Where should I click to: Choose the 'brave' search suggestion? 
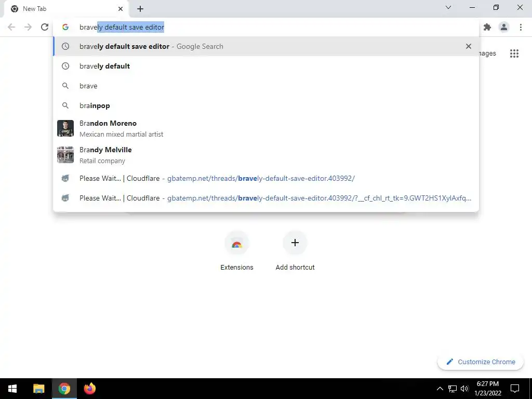(266, 86)
